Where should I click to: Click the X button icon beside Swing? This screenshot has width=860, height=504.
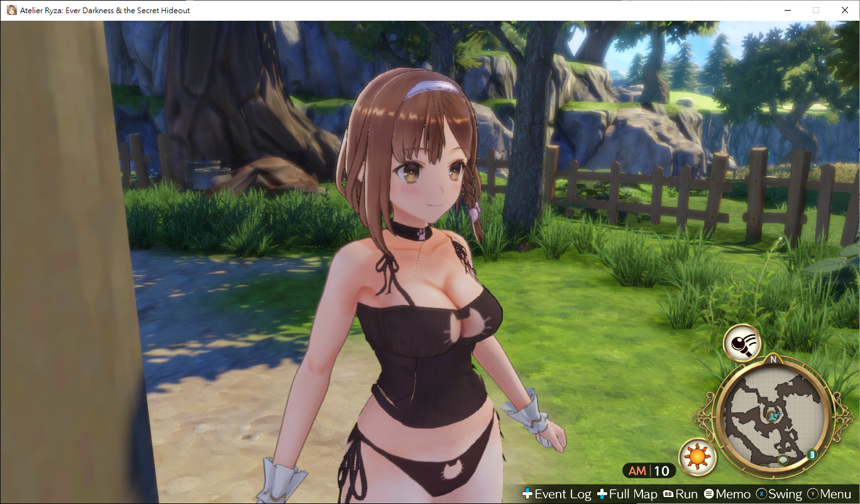coord(762,495)
